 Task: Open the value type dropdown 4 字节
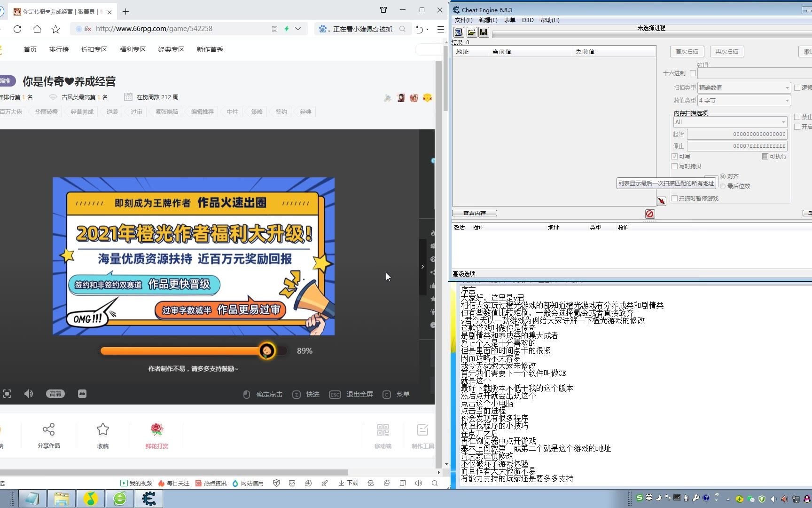pyautogui.click(x=744, y=101)
